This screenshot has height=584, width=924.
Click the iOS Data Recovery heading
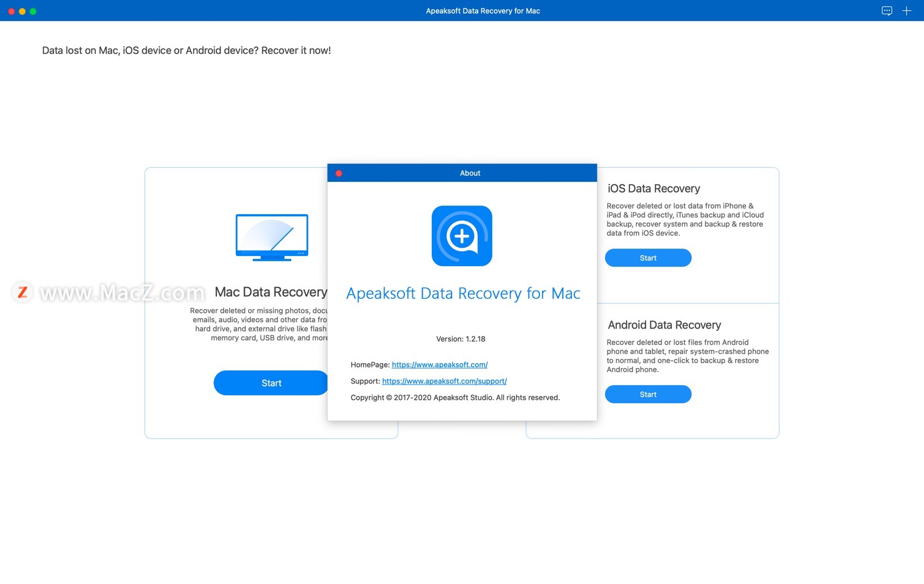pyautogui.click(x=654, y=189)
